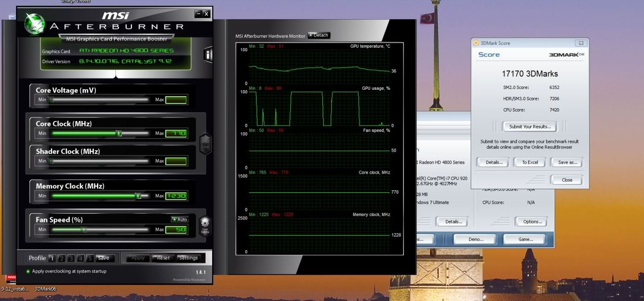Click Options in the 3DMark06 main window
Viewport: 644px width, 301px height.
(533, 222)
